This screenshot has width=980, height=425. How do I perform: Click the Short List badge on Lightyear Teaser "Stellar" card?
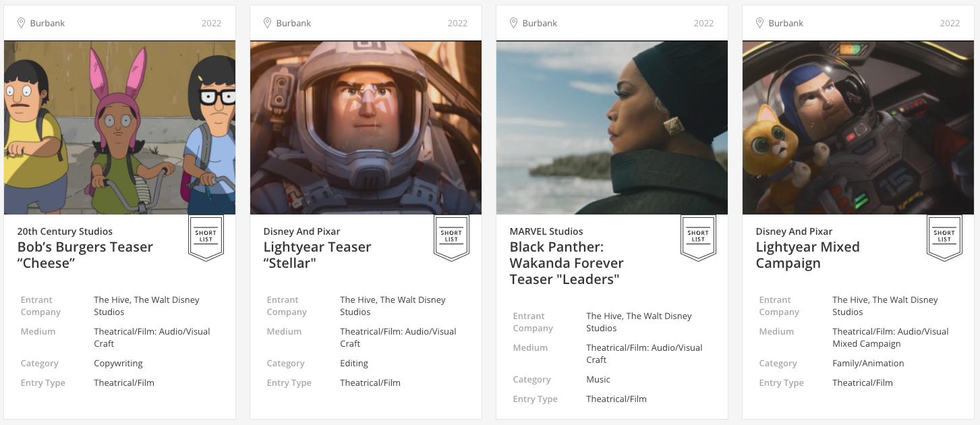[451, 238]
